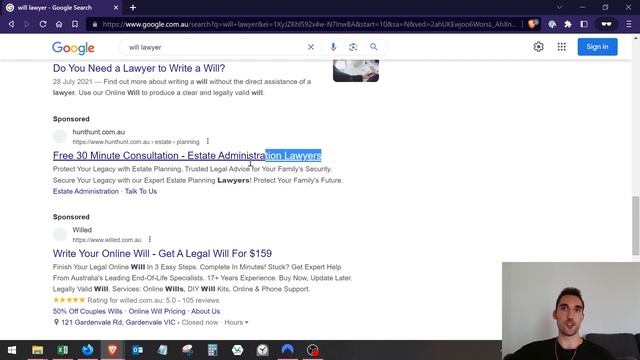
Task: Open 'Do You Need a Lawyer to Write a Will?'
Action: coord(139,68)
